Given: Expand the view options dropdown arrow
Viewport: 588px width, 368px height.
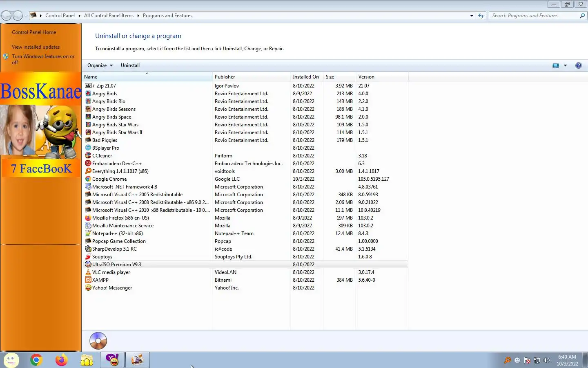Looking at the screenshot, I should click(x=565, y=65).
